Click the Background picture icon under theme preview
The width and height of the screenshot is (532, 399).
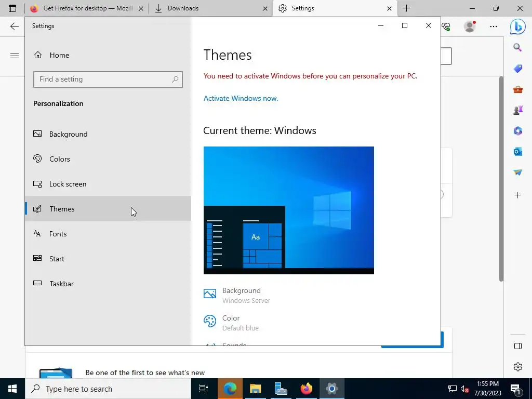[210, 294]
